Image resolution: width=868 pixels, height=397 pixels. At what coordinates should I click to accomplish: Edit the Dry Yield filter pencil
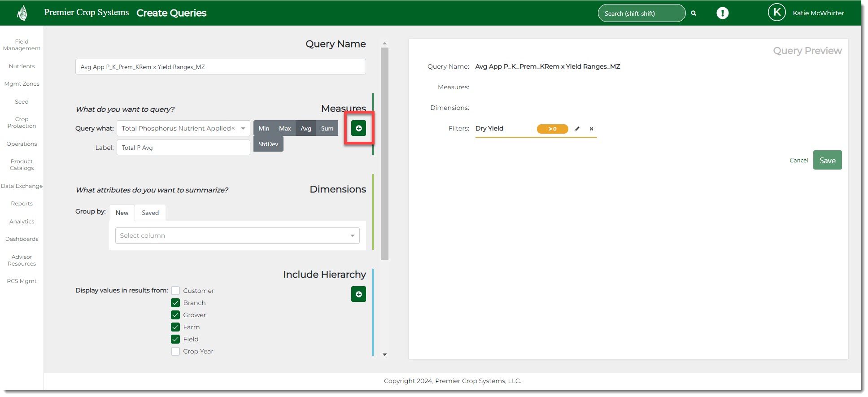577,129
